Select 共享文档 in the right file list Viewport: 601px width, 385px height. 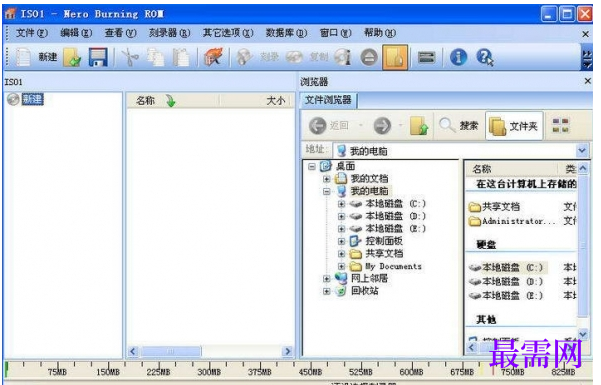coord(494,207)
